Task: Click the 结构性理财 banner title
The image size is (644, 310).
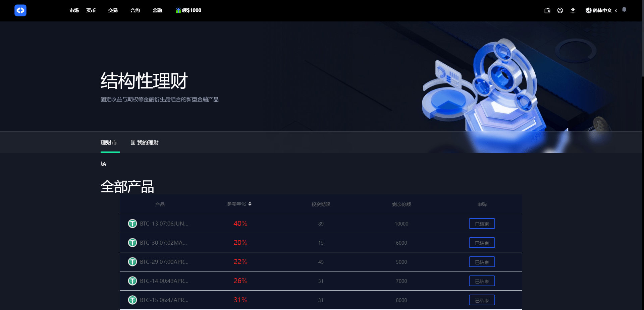Action: point(144,81)
